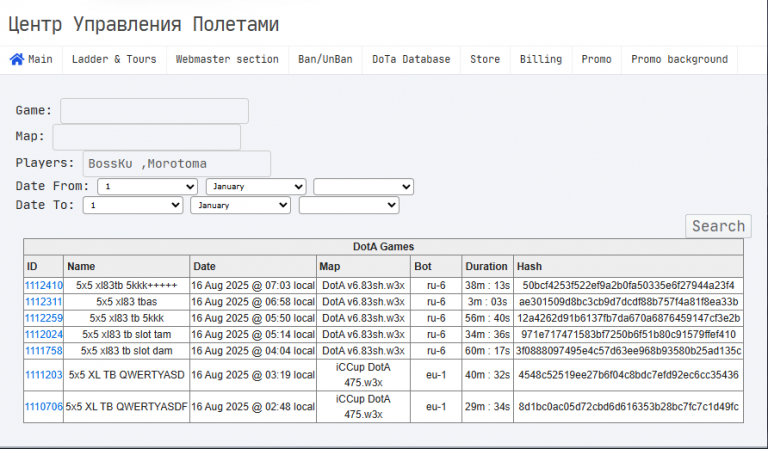
Task: Open game ID 1112410 link
Action: [44, 285]
